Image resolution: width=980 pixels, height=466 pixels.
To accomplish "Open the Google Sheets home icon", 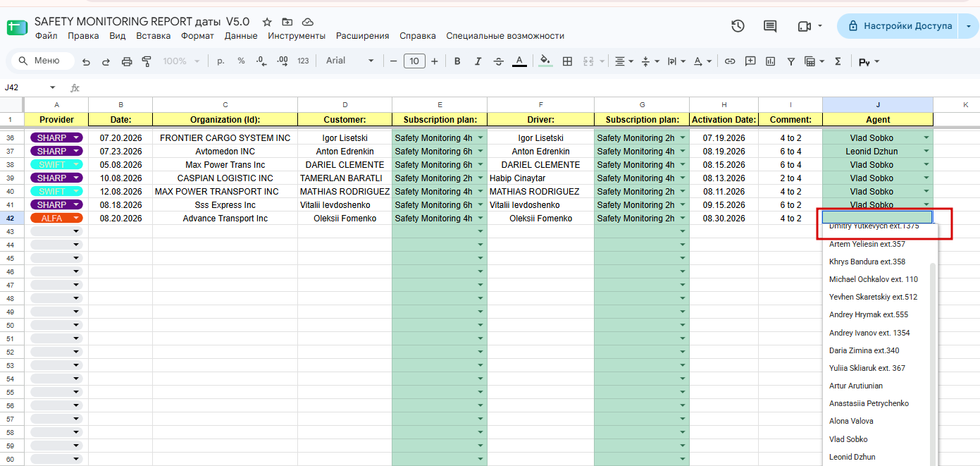I will click(x=17, y=27).
